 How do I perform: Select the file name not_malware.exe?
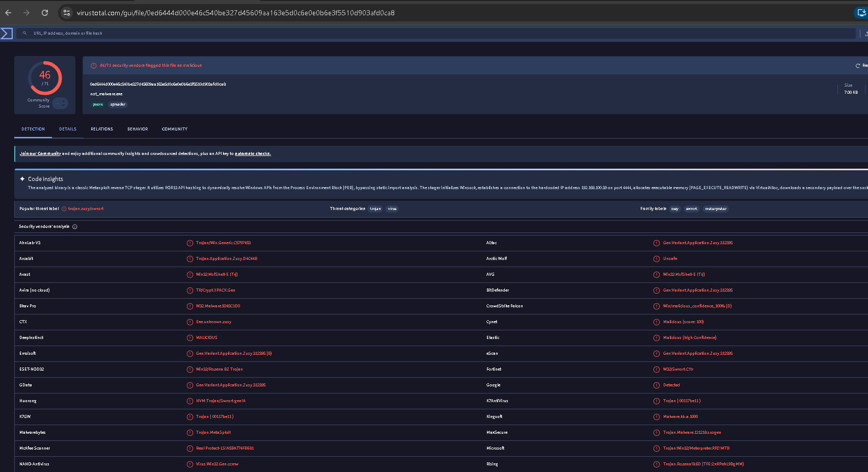pos(106,94)
